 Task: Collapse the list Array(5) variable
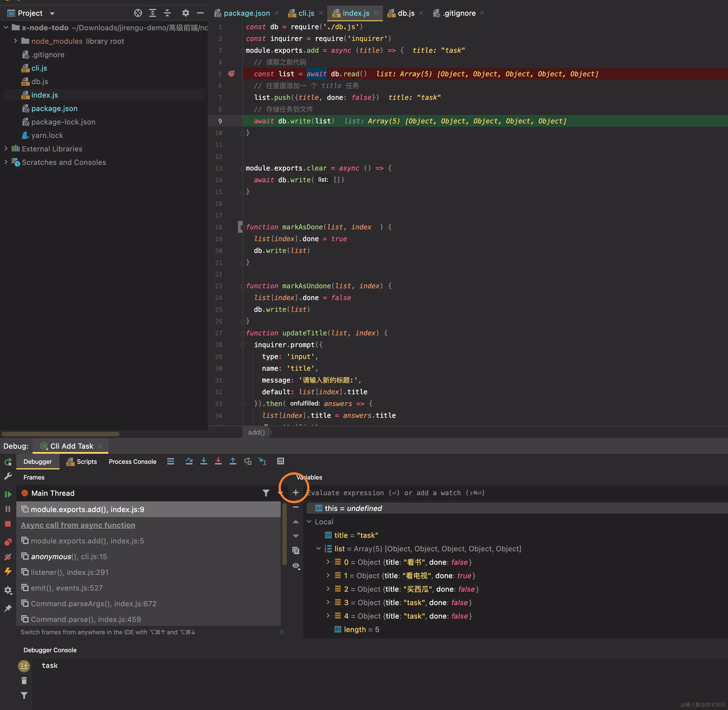318,548
